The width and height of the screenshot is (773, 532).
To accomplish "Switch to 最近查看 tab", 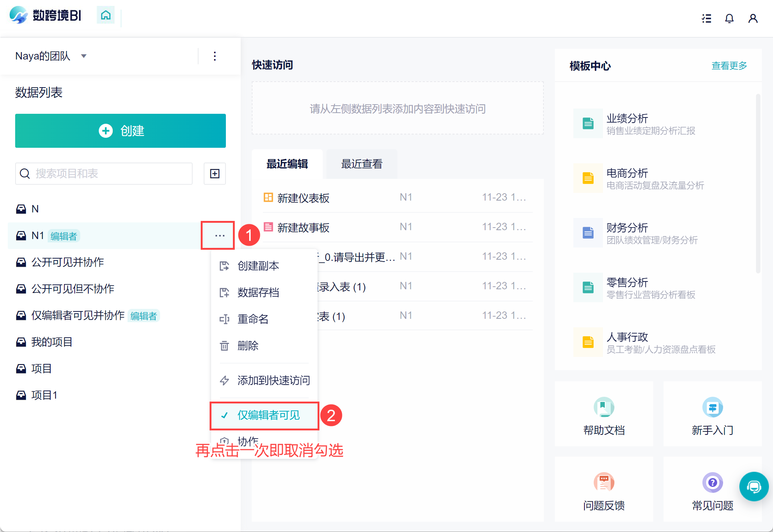I will click(362, 164).
